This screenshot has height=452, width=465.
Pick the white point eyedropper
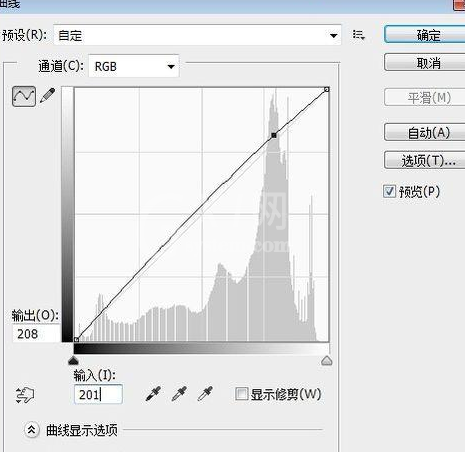click(x=205, y=394)
